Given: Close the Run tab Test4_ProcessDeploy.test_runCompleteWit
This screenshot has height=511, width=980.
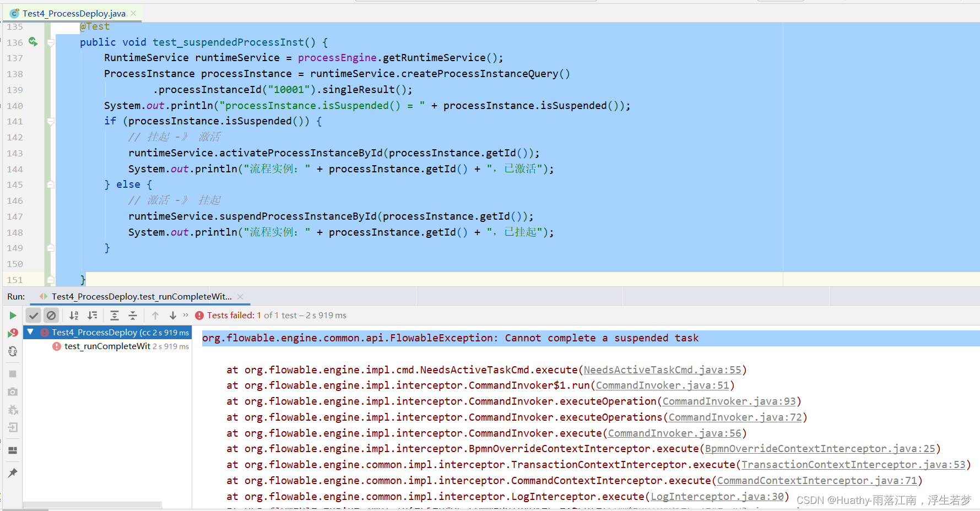Looking at the screenshot, I should (x=240, y=297).
